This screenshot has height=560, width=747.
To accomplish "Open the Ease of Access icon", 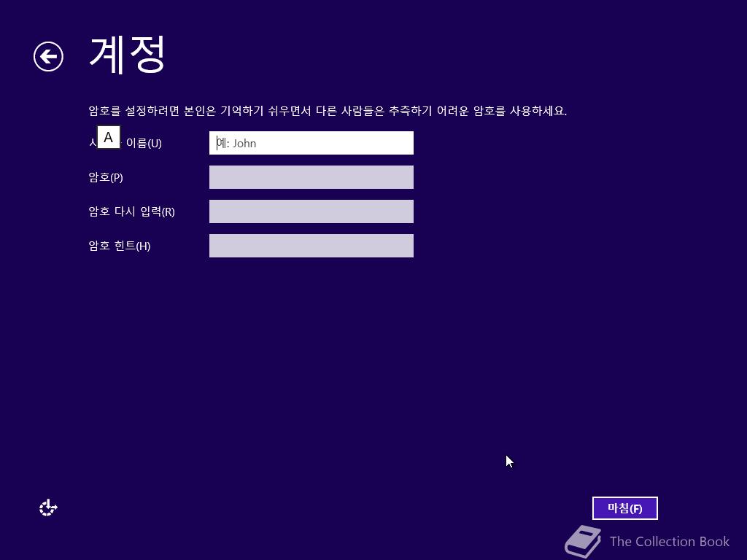I will tap(48, 508).
